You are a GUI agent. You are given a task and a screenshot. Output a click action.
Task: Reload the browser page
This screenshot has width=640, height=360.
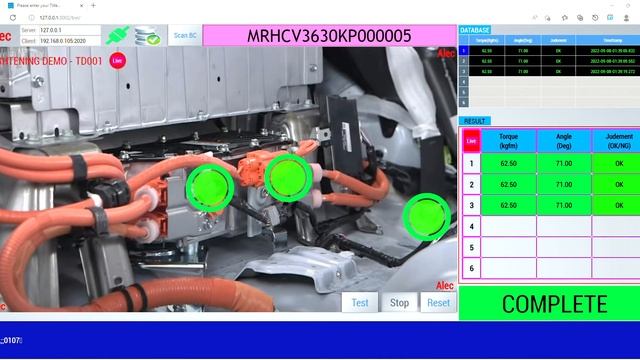point(13,18)
